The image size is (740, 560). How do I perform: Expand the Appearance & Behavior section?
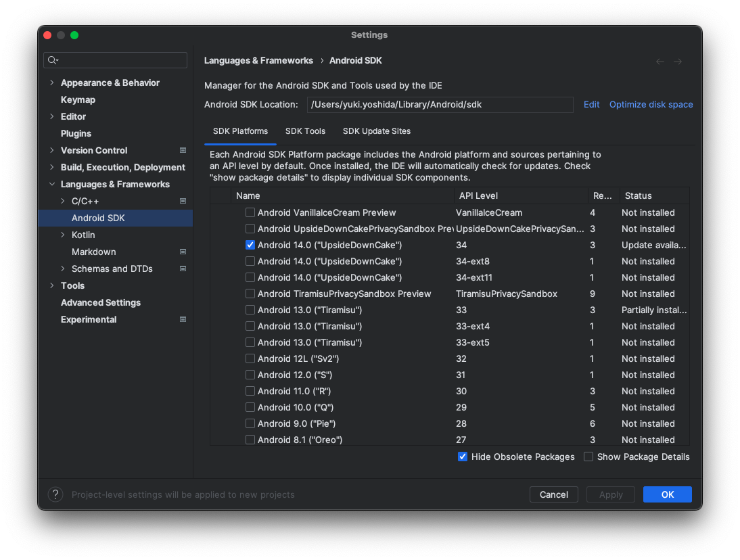point(52,83)
